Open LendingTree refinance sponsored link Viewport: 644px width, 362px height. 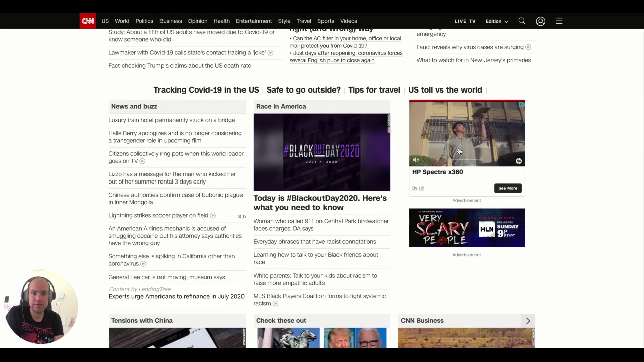coord(177,297)
